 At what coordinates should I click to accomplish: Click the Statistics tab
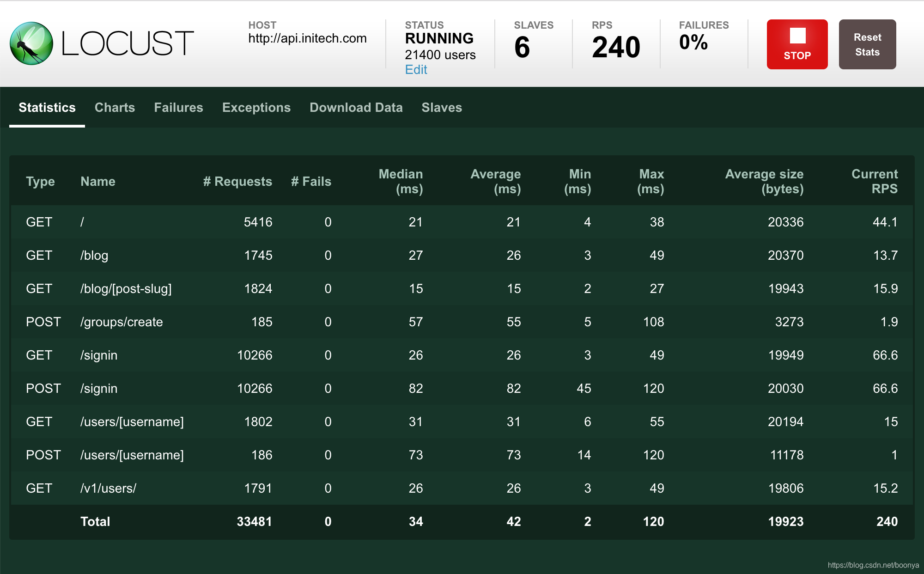pos(47,108)
